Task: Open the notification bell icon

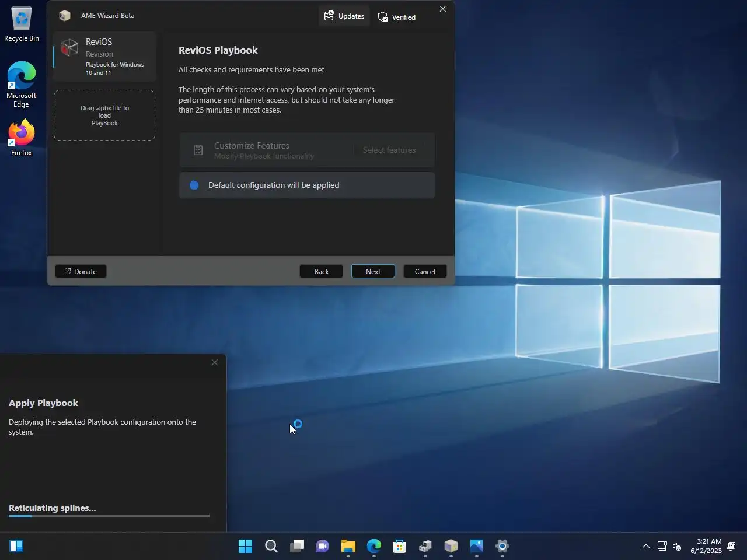Action: click(731, 546)
